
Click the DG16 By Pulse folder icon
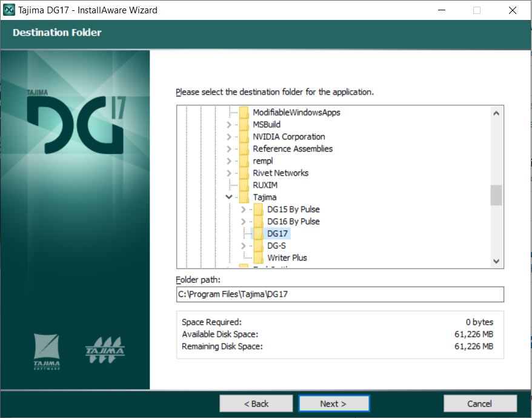click(x=258, y=222)
